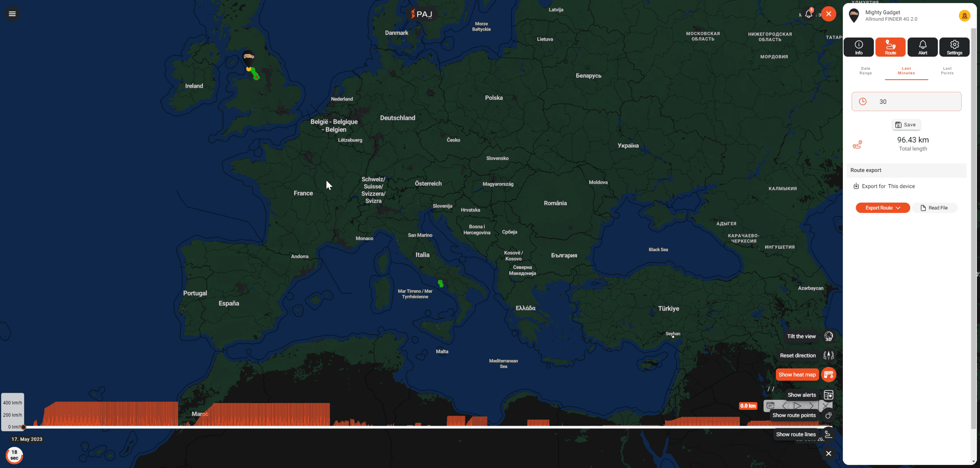Open the Alert panel tab

pos(922,47)
